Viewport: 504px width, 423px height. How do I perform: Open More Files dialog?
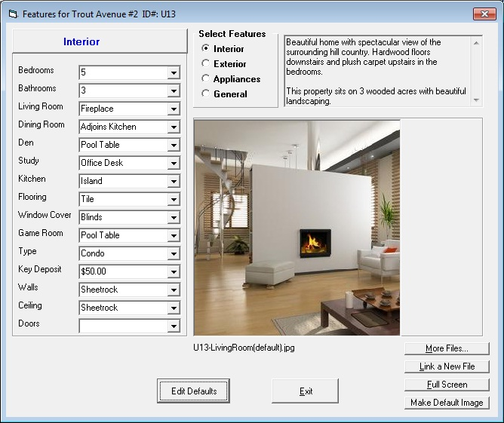pyautogui.click(x=447, y=348)
